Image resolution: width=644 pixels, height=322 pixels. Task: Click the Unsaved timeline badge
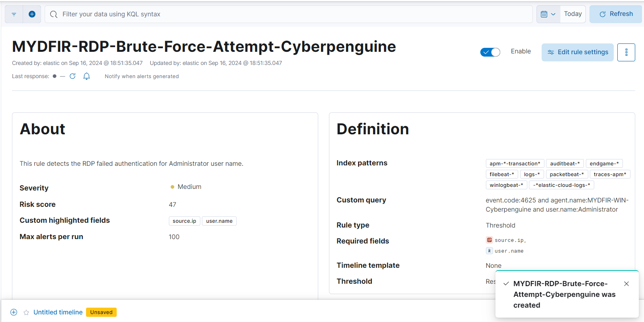101,312
